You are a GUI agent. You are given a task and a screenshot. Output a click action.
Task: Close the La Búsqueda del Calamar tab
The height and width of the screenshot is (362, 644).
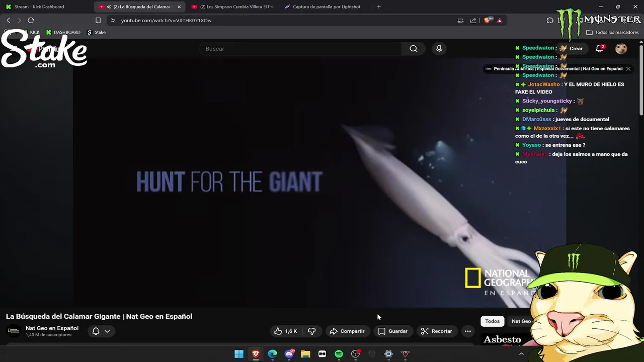(179, 7)
